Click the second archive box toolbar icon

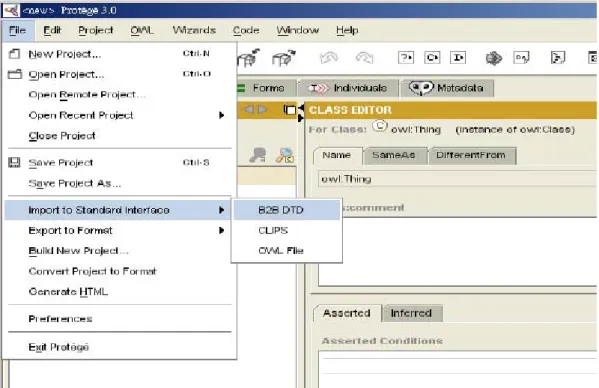(x=284, y=58)
